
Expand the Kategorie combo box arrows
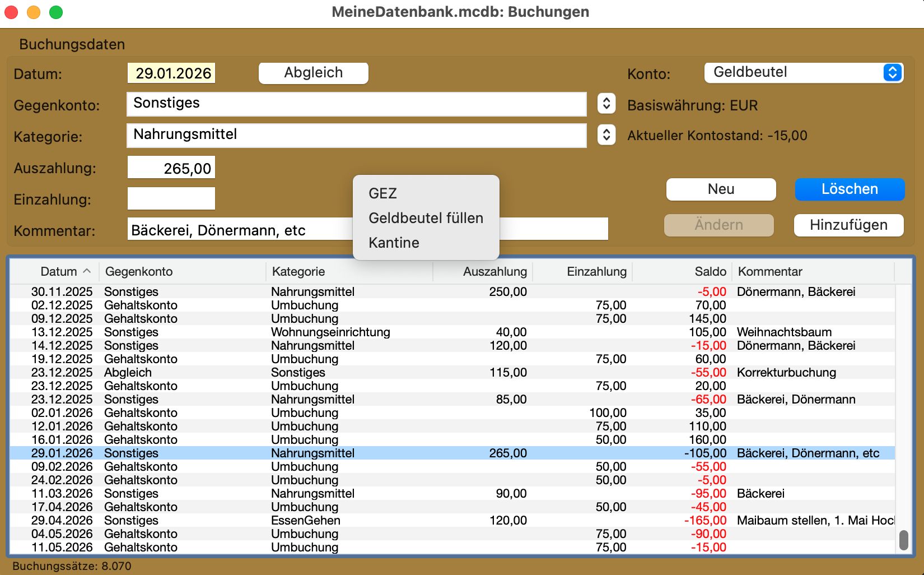tap(606, 135)
